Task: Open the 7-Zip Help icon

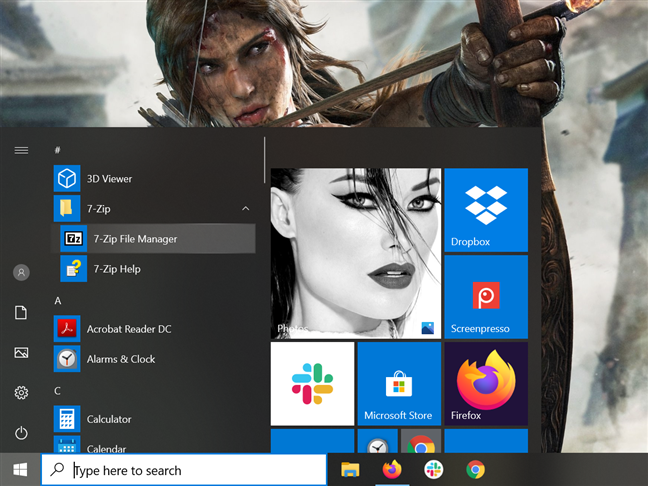Action: [x=74, y=269]
